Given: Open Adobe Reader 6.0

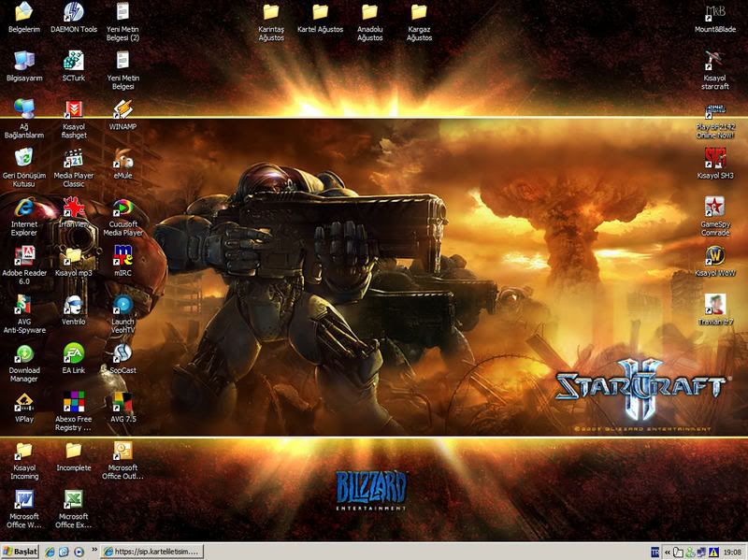Looking at the screenshot, I should [x=24, y=266].
